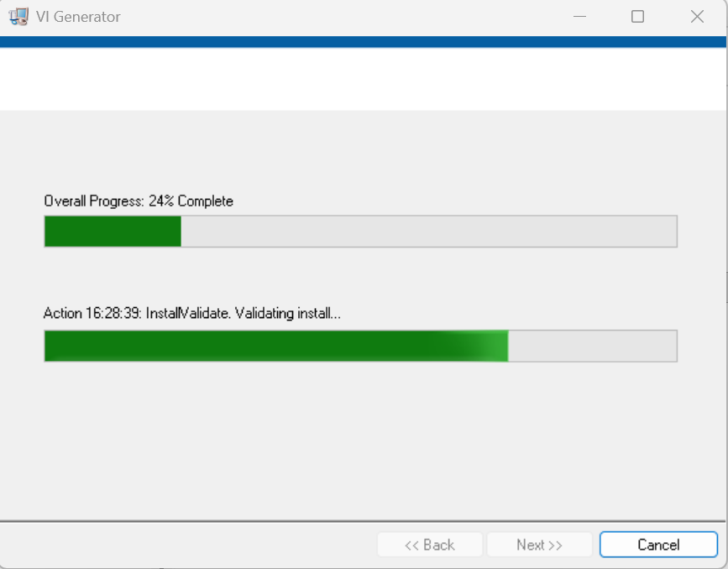
Task: Click the disabled Next >> button
Action: tap(540, 545)
